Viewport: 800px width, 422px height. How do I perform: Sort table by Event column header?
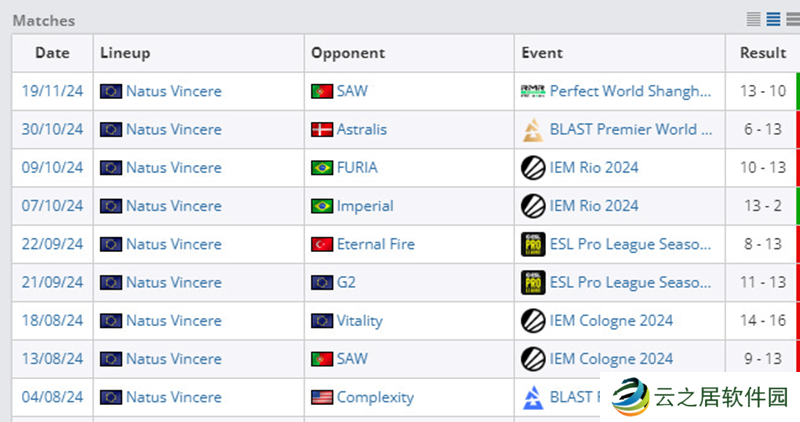pos(542,53)
